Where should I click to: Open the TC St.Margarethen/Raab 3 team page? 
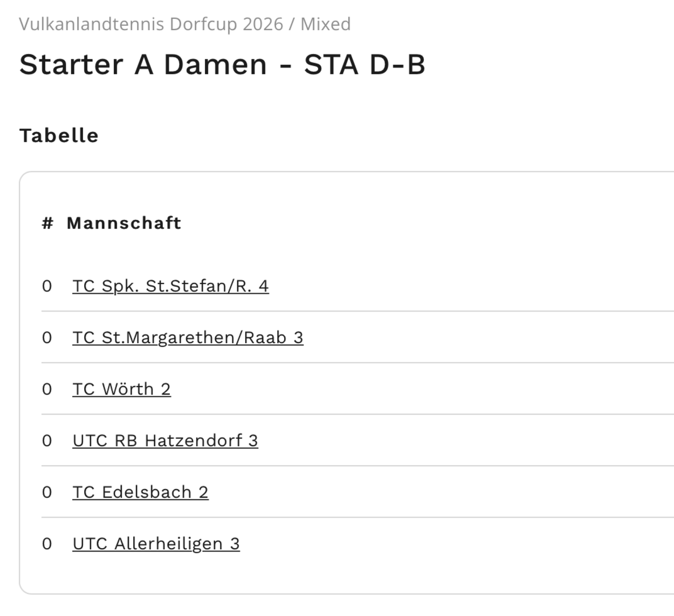[x=188, y=337]
